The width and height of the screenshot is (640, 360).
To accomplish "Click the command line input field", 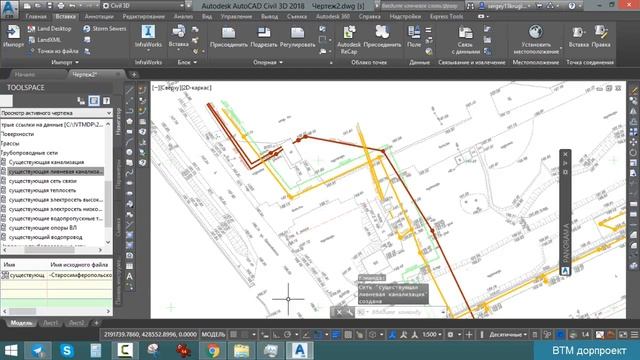I will coord(401,313).
